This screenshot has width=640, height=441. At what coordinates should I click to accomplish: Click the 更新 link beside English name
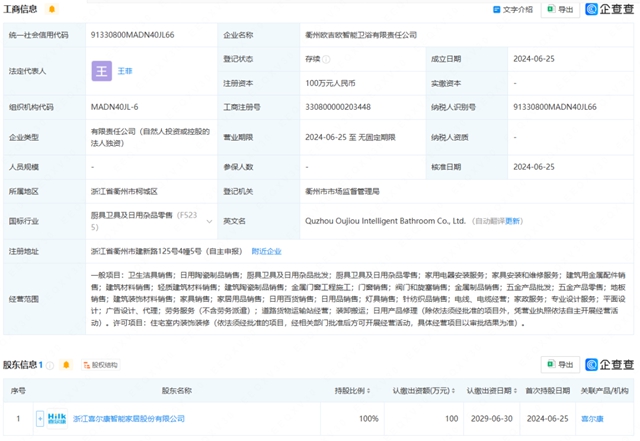512,221
